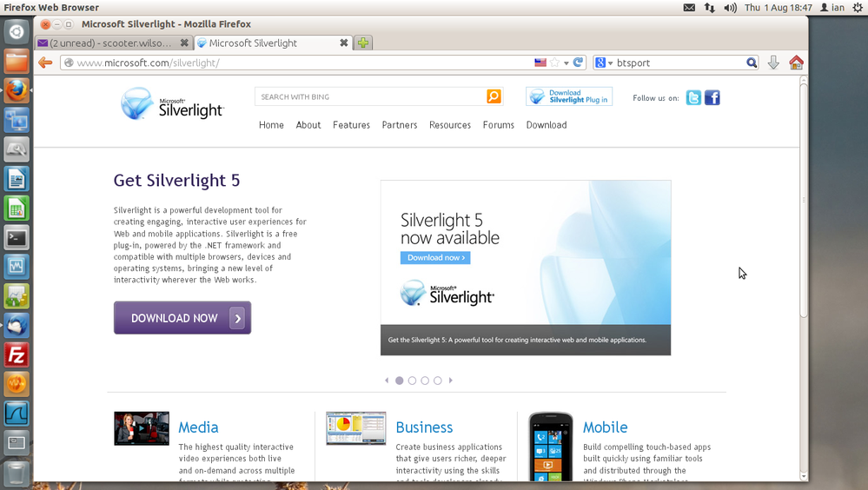This screenshot has width=868, height=490.
Task: Open the Home navigation item
Action: [x=271, y=125]
